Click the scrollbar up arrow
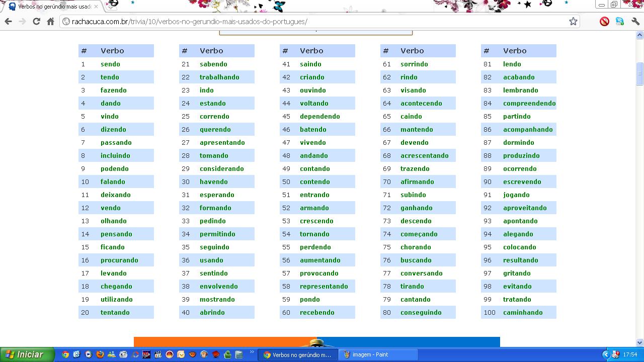 [640, 35]
